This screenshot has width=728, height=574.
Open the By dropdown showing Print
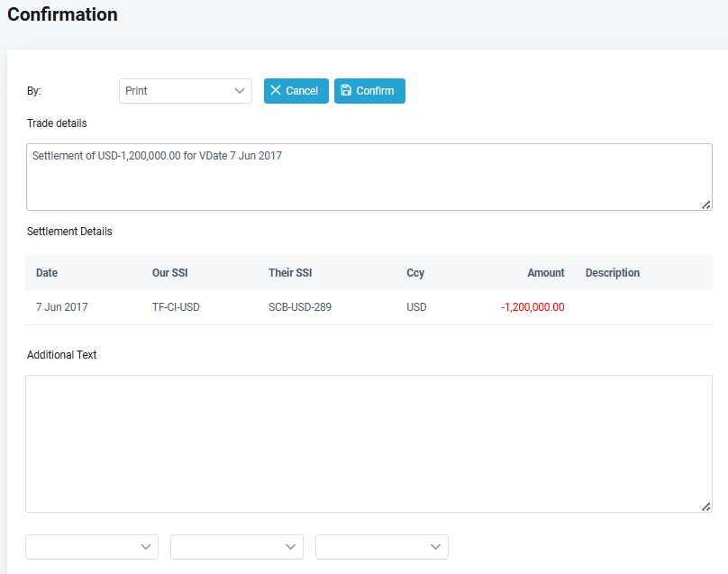point(185,91)
